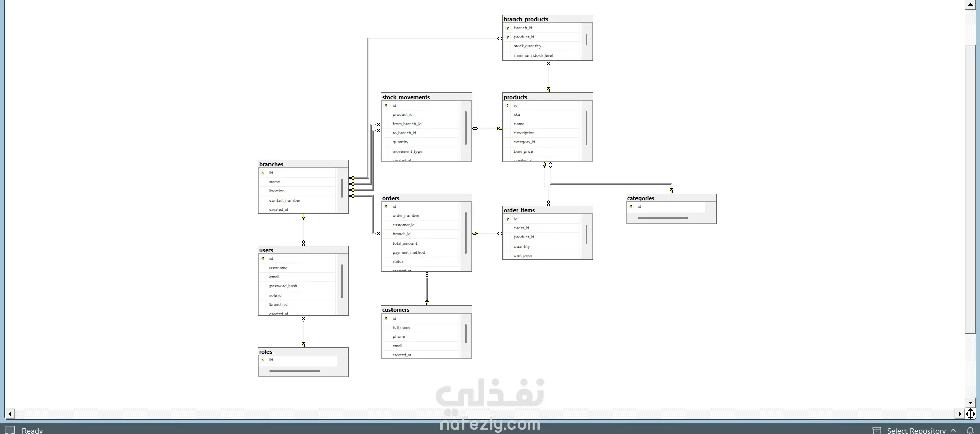Click the primary key icon in order_items table
Viewport: 980px width, 434px height.
(508, 219)
